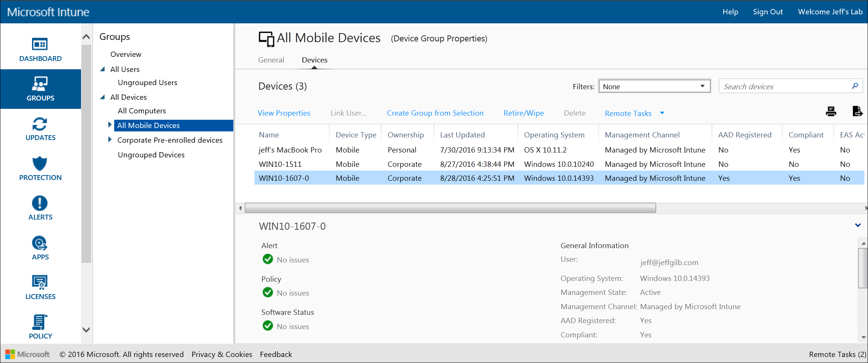Open the Licenses workspace icon

coord(40,282)
